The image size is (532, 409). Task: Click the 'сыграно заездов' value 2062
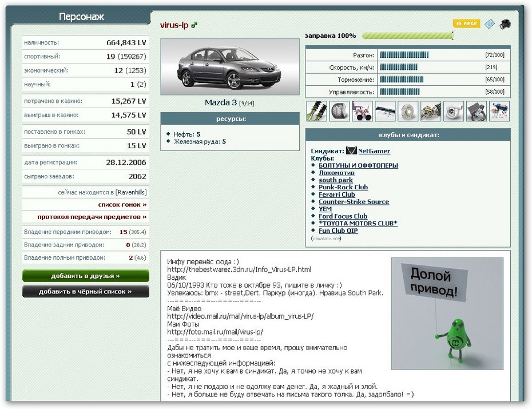click(x=137, y=176)
